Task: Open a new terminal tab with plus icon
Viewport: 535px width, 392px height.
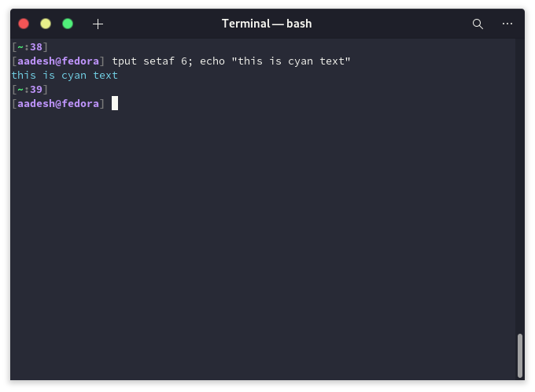Action: [98, 24]
